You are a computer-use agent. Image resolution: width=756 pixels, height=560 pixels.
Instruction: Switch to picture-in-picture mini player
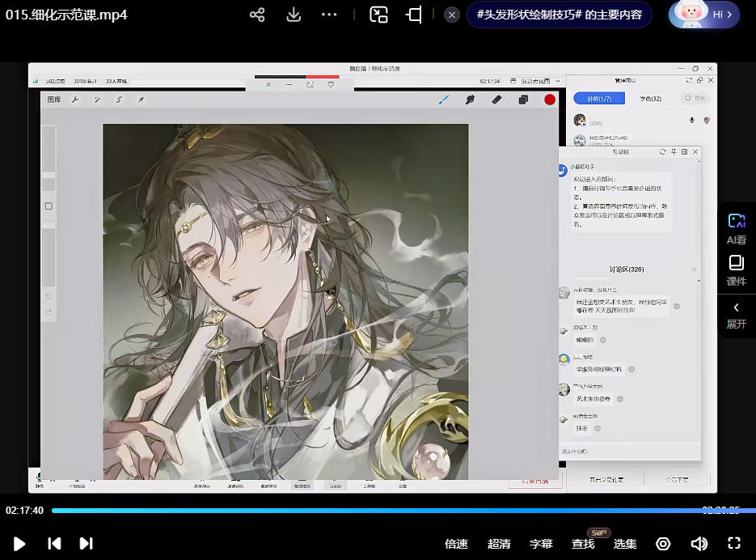pyautogui.click(x=378, y=15)
